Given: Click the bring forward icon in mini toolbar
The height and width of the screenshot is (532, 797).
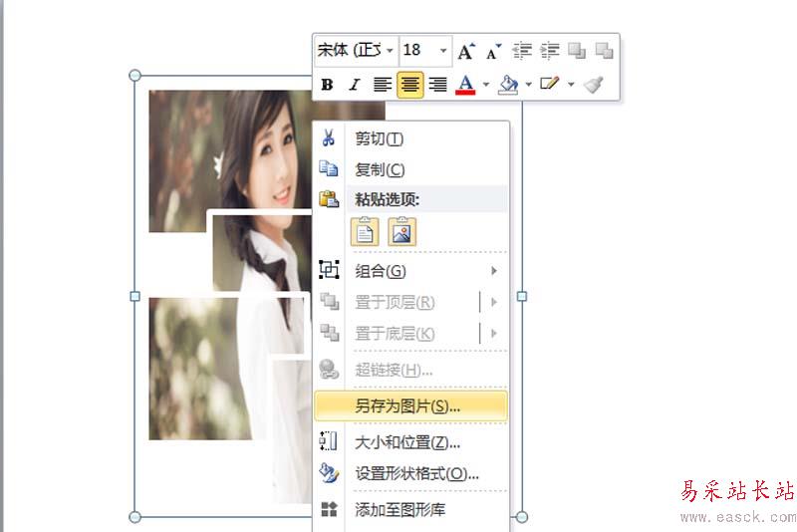Looking at the screenshot, I should 577,51.
